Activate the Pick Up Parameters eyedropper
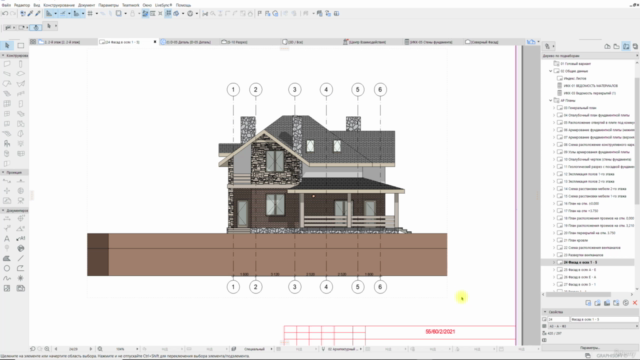This screenshot has height=360, width=640. 30,13
